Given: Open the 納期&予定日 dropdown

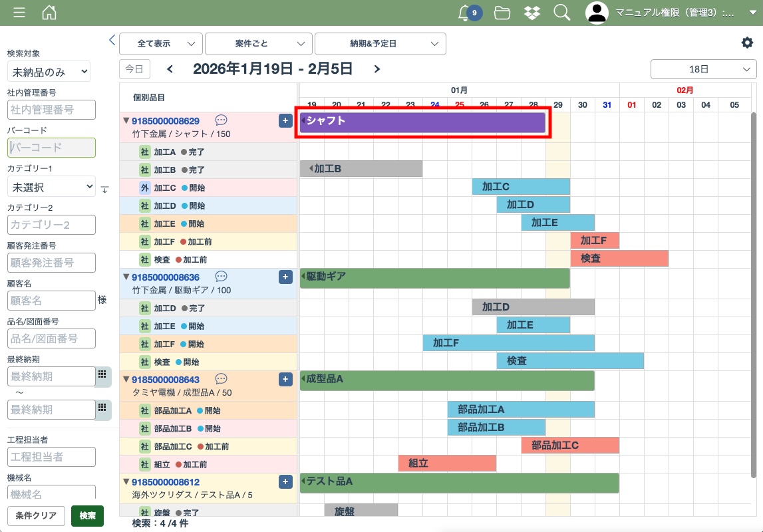Looking at the screenshot, I should pos(380,44).
